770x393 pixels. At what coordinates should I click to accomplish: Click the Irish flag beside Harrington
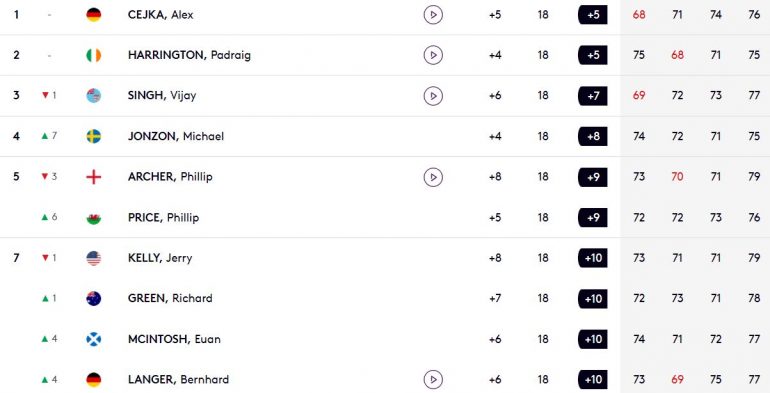[94, 55]
